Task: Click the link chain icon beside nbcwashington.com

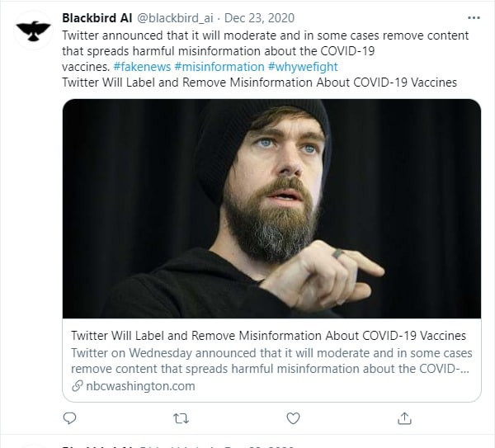Action: coord(78,385)
